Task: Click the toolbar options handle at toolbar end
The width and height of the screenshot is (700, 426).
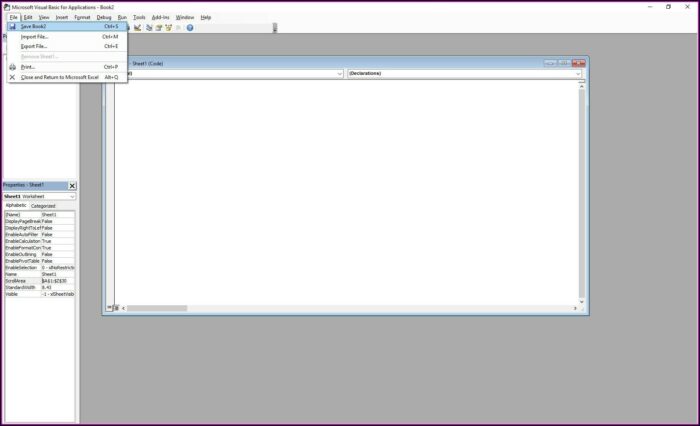Action: coord(275,28)
